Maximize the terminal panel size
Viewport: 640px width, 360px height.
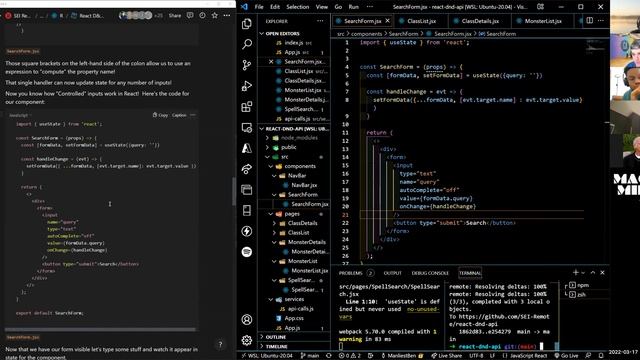(x=593, y=273)
